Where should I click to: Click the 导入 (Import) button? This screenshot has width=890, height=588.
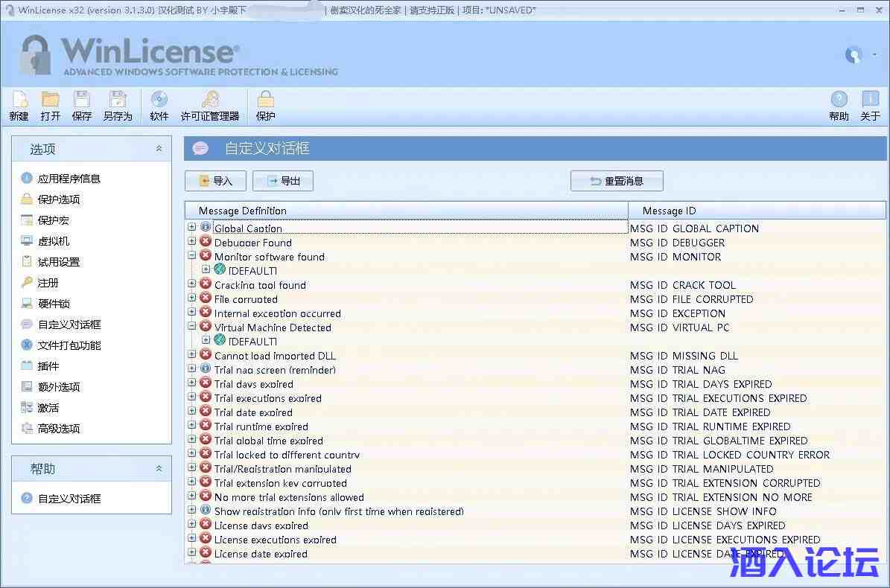pos(215,181)
